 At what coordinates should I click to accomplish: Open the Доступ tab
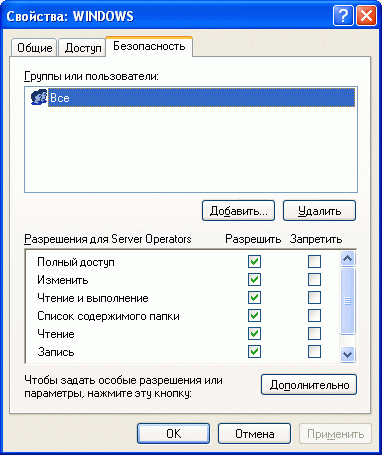point(83,48)
